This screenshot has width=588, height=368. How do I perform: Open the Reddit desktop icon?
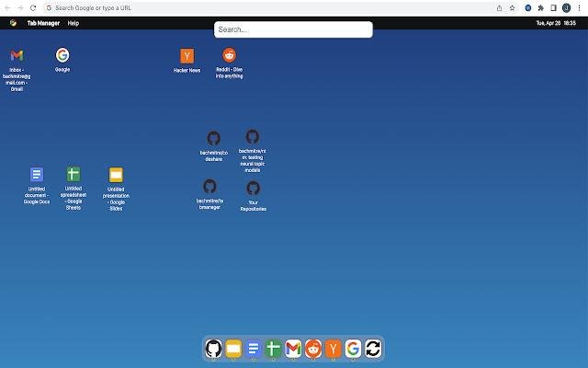[x=229, y=55]
